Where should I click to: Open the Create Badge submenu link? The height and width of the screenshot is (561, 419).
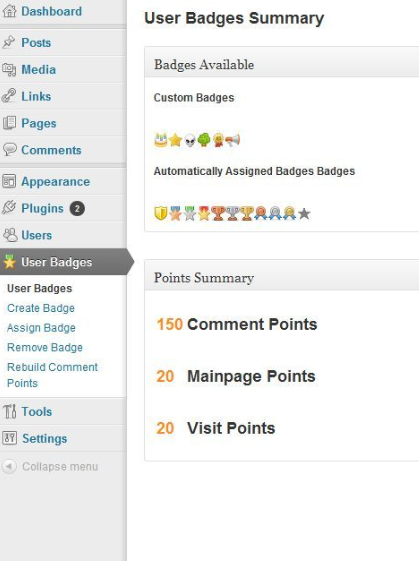pyautogui.click(x=41, y=308)
